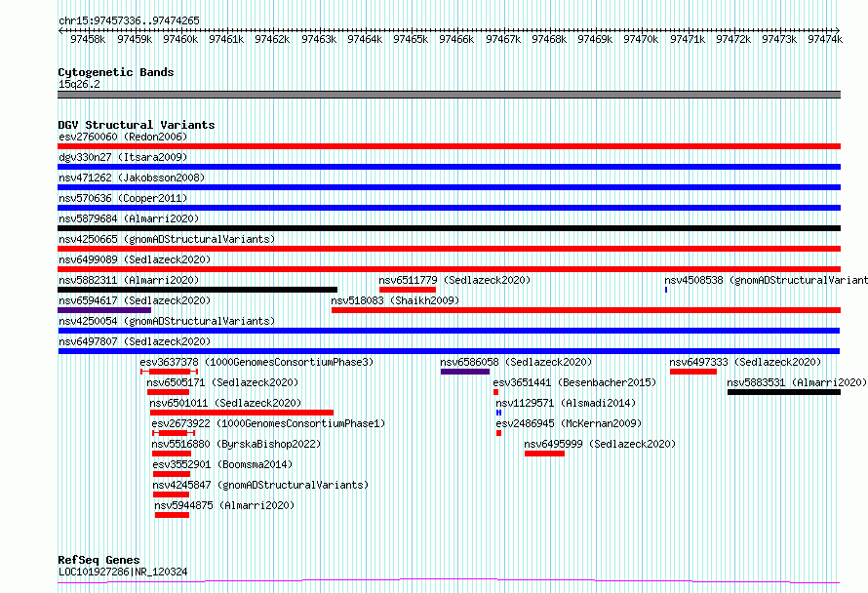
Task: Click the nsv5882311 (Almarri2020) label
Action: click(129, 280)
